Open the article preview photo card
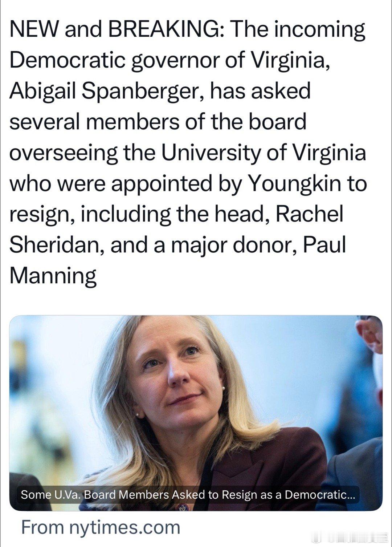 click(x=196, y=413)
